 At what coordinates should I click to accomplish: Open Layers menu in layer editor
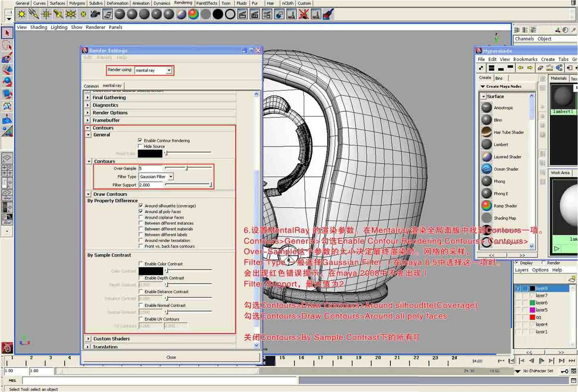(x=522, y=270)
